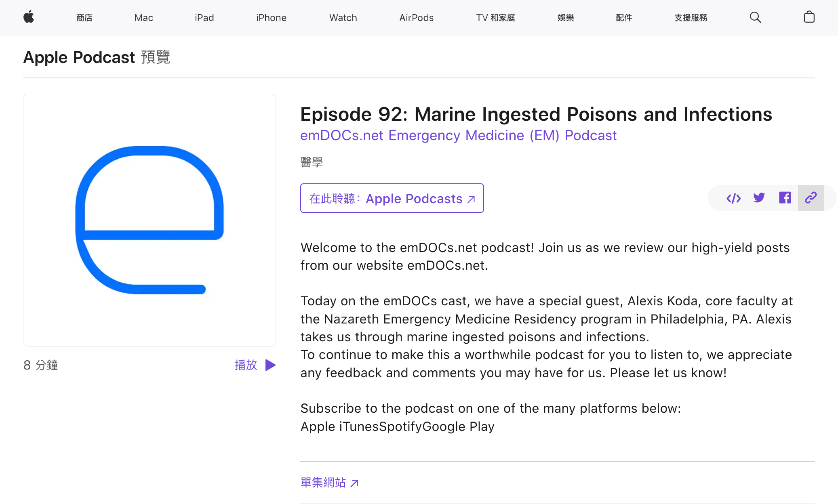838x504 pixels.
Task: Click the episode title heading
Action: [x=536, y=114]
